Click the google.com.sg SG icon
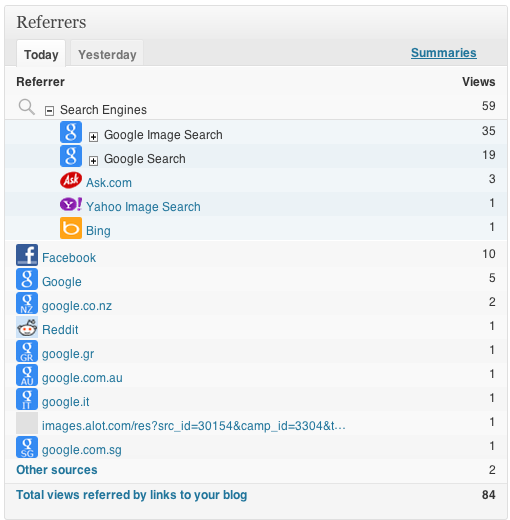Screen dimensions: 510x520 click(x=27, y=447)
